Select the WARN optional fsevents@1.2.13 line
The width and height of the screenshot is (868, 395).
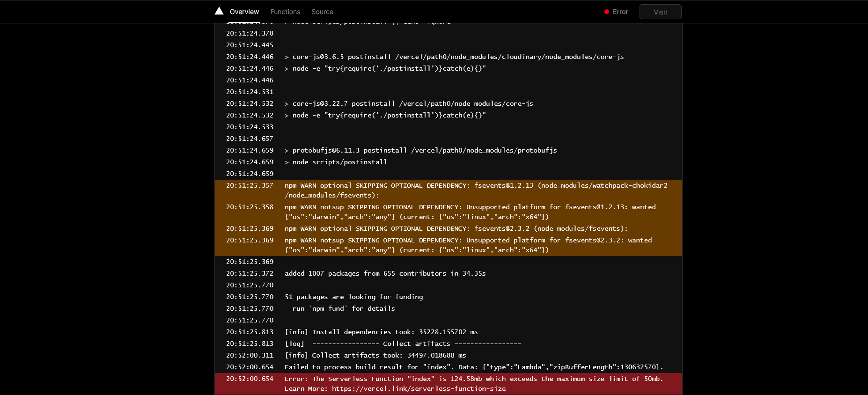pyautogui.click(x=449, y=190)
